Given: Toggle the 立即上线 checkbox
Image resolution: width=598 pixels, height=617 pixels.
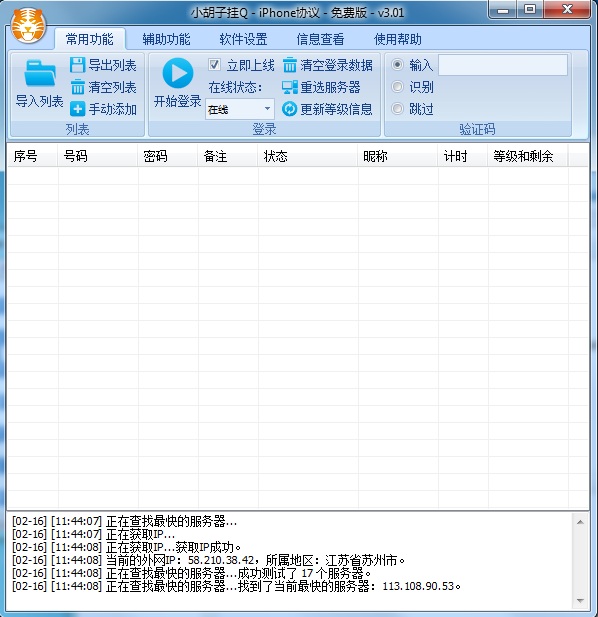Looking at the screenshot, I should coord(214,65).
